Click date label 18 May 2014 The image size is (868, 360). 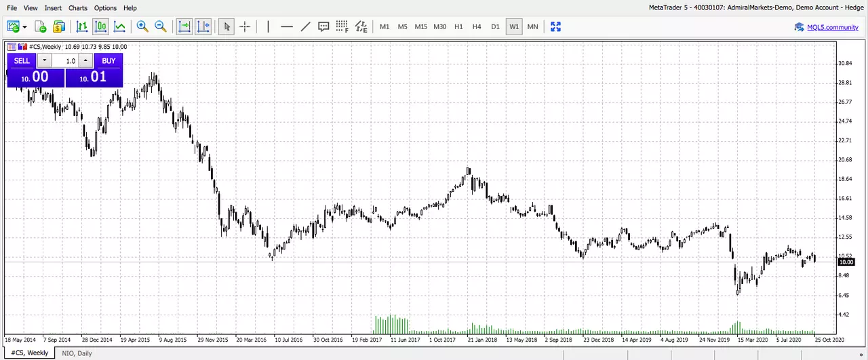tap(20, 339)
